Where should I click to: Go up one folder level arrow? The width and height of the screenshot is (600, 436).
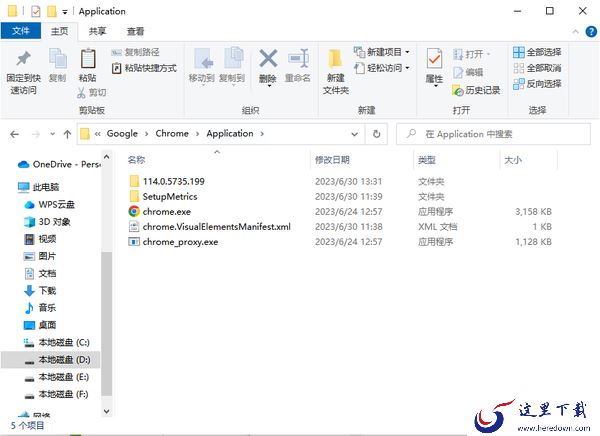pyautogui.click(x=67, y=134)
